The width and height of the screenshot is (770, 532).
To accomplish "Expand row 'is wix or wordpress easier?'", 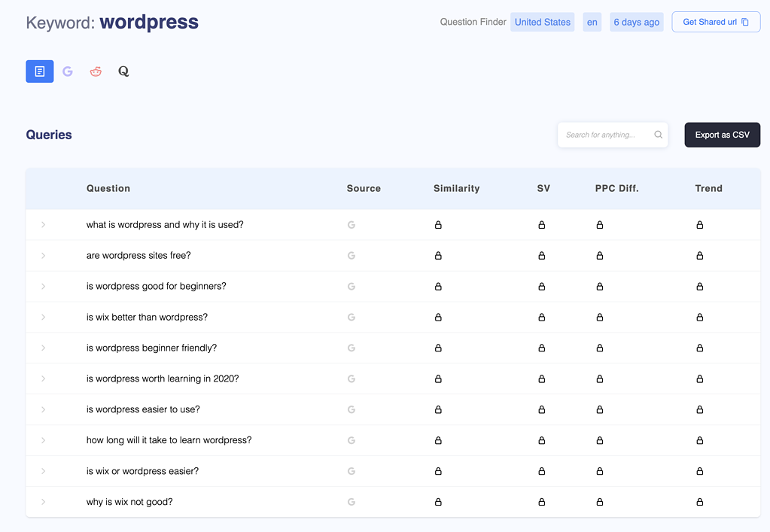I will tap(43, 471).
